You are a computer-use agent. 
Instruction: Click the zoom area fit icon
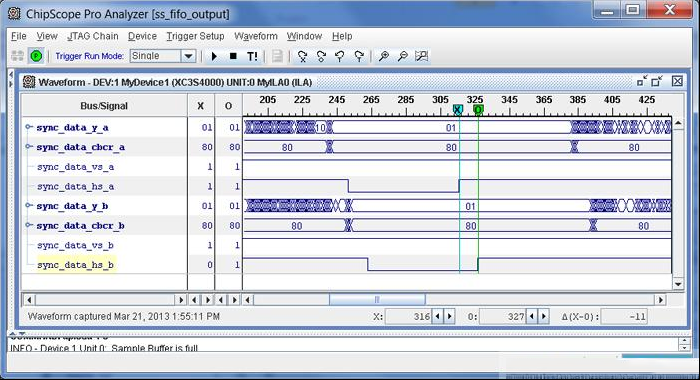(x=422, y=56)
